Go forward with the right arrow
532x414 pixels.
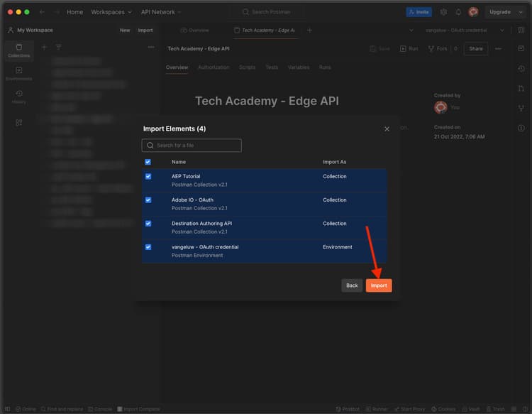(56, 12)
